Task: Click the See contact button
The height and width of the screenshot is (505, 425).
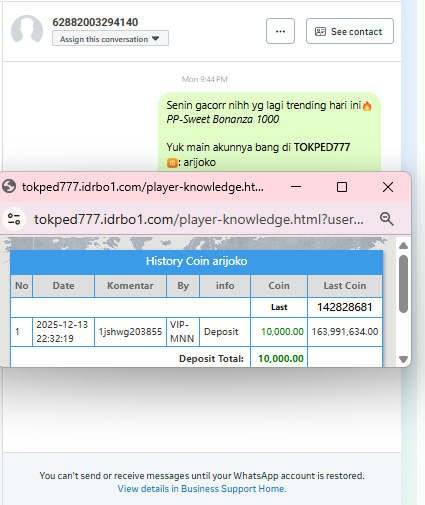Action: pos(350,31)
